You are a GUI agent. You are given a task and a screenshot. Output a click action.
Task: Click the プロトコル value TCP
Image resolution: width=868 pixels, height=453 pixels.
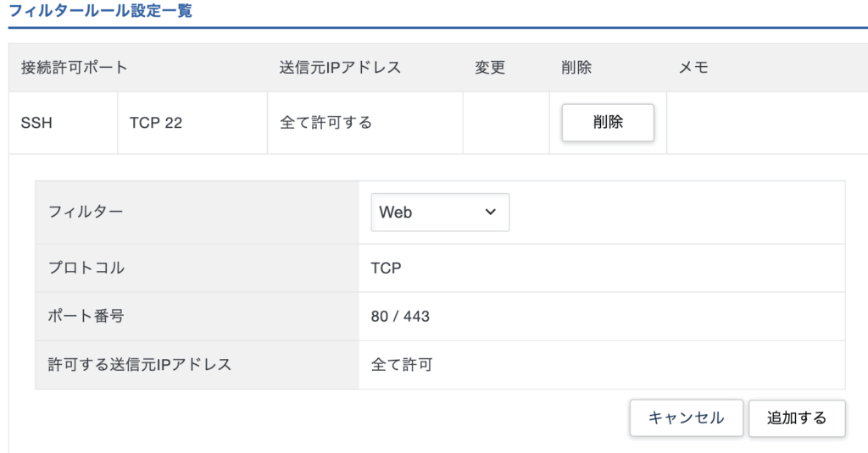[x=386, y=268]
